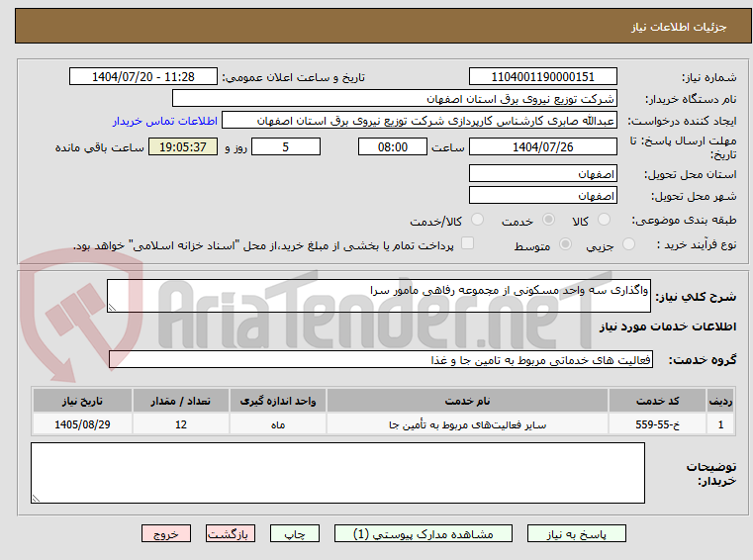Click the کد خدمت column header

[657, 401]
